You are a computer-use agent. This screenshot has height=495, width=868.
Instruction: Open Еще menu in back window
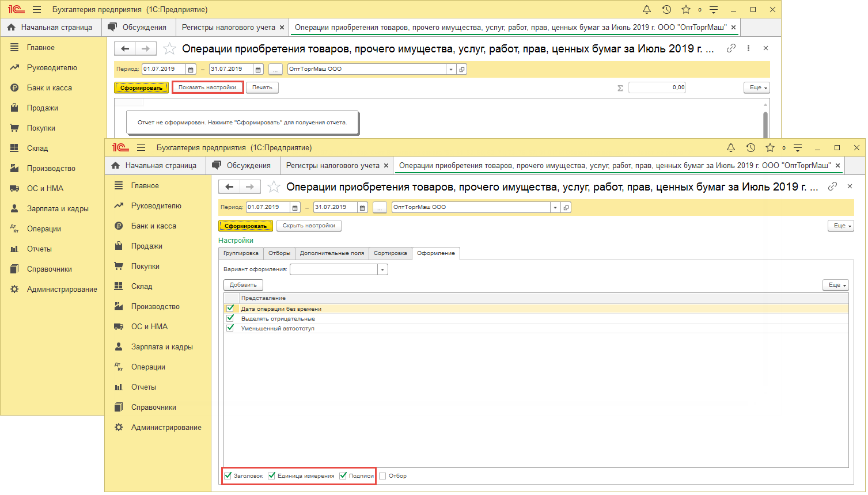[757, 87]
